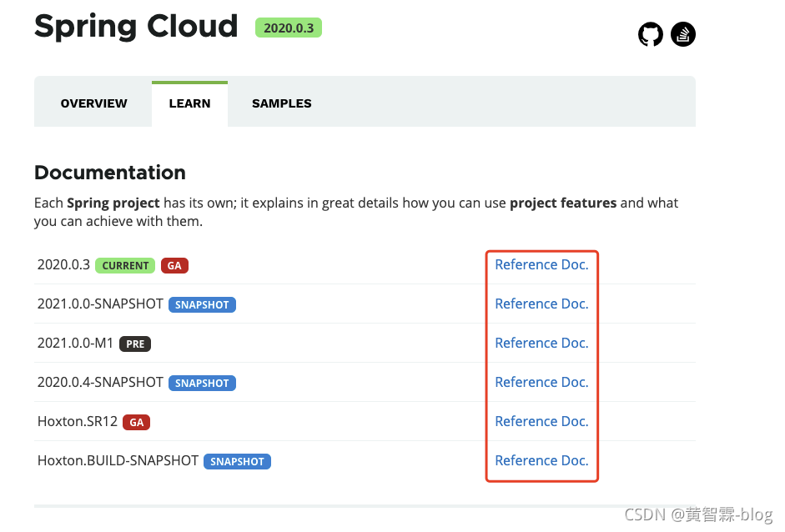The image size is (785, 532).
Task: Click the SNAPSHOT badge for 2021.0.0-SNAPSHOT
Action: [x=202, y=305]
